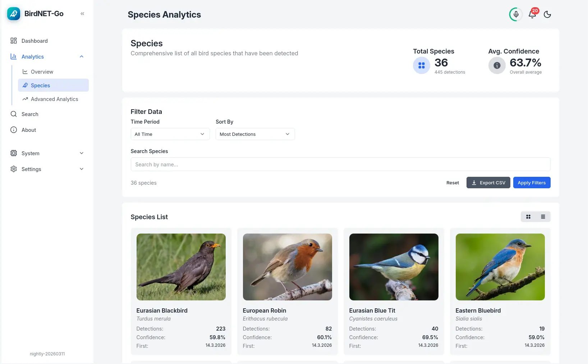588x364 pixels.
Task: Switch Species List to grid view
Action: [528, 217]
